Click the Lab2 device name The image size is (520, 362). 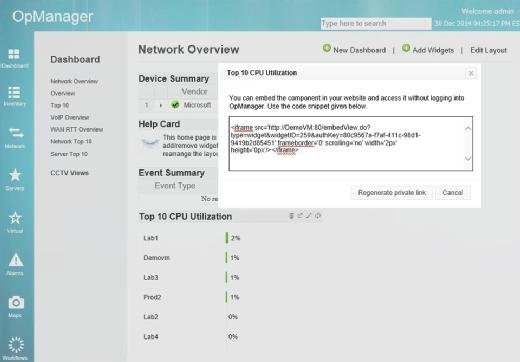tap(151, 317)
